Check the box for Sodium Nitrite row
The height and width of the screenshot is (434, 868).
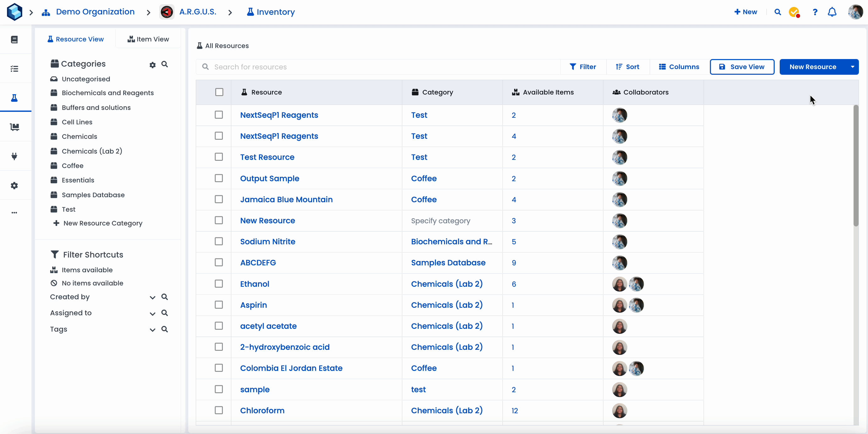click(219, 241)
